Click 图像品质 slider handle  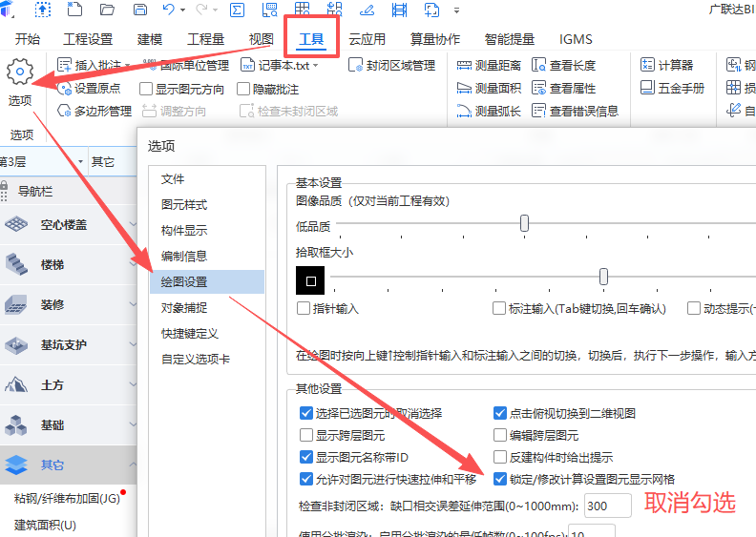pyautogui.click(x=524, y=223)
